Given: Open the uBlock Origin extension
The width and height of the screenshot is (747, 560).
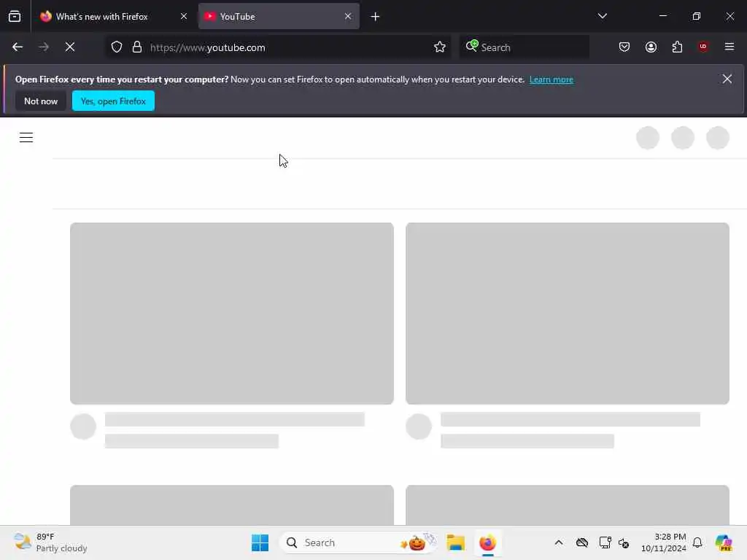Looking at the screenshot, I should [703, 47].
